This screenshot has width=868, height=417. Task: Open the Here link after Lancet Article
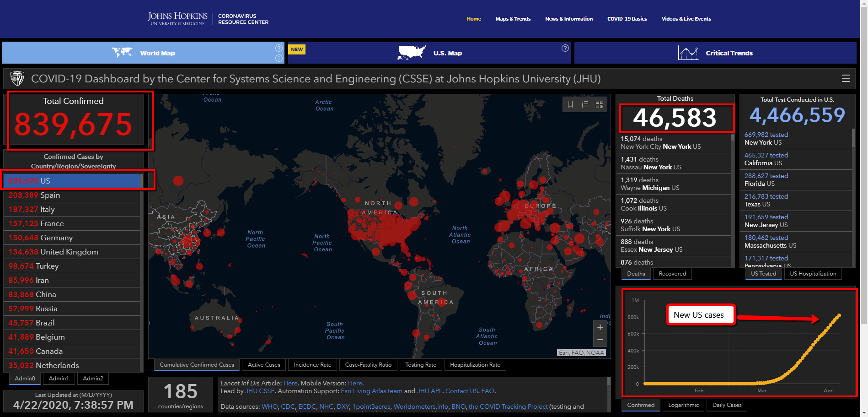click(290, 383)
